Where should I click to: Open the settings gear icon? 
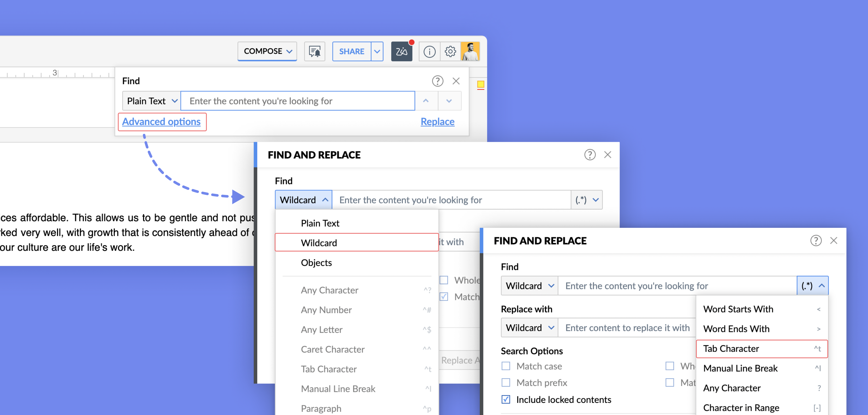450,51
